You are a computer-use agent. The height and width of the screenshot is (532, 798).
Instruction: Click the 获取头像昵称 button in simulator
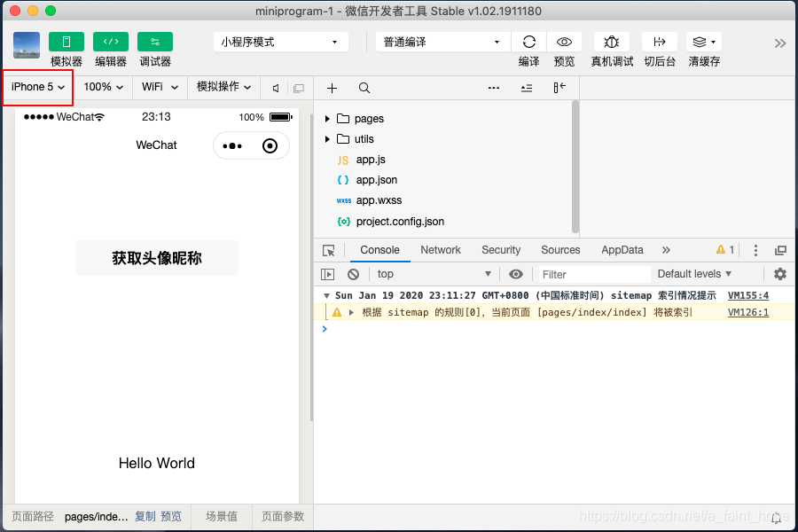(x=156, y=256)
